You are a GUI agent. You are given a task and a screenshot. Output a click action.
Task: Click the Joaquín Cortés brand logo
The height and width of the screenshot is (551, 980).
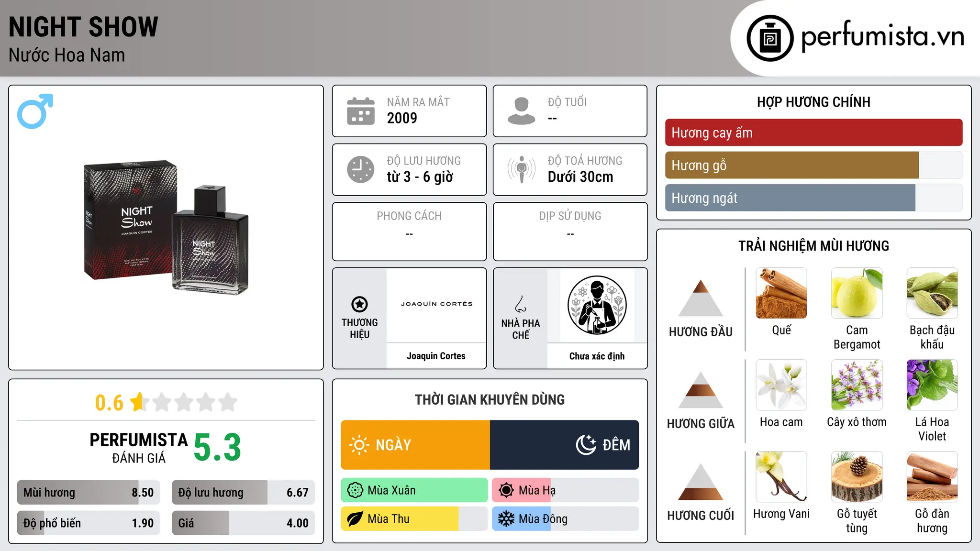436,304
